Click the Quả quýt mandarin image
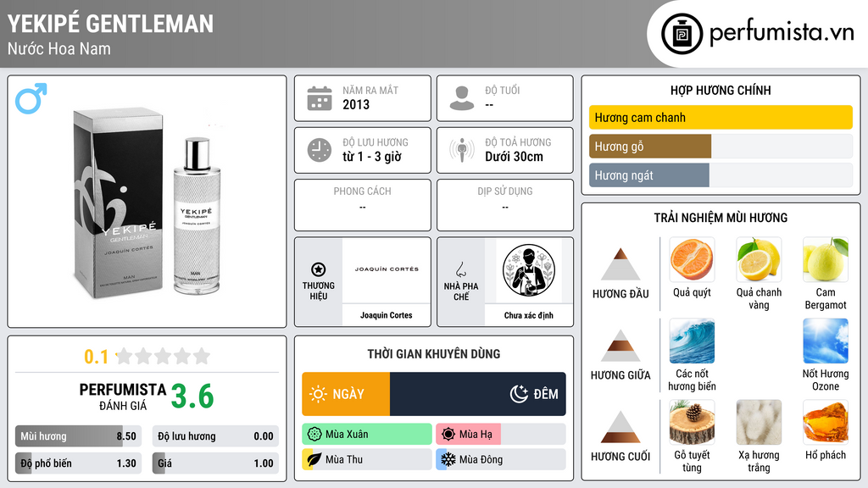The height and width of the screenshot is (488, 868). click(692, 259)
